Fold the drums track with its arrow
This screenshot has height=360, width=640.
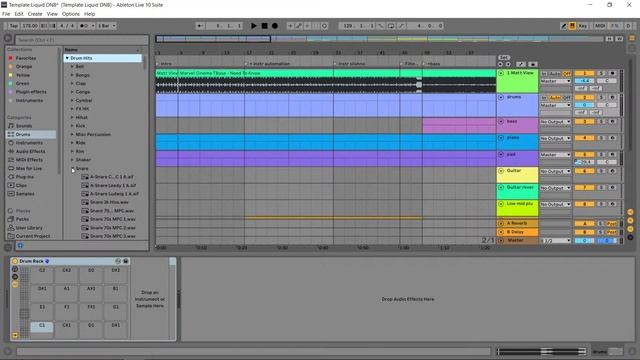pos(501,98)
